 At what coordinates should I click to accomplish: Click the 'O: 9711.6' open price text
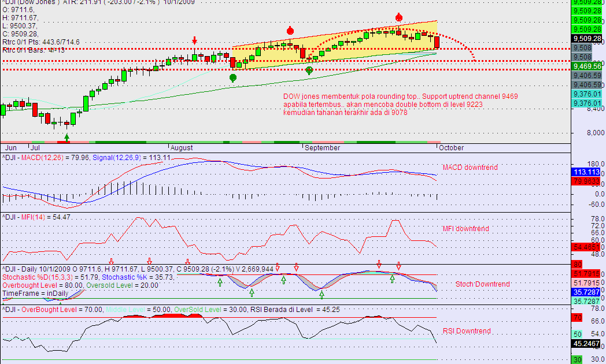[18, 10]
